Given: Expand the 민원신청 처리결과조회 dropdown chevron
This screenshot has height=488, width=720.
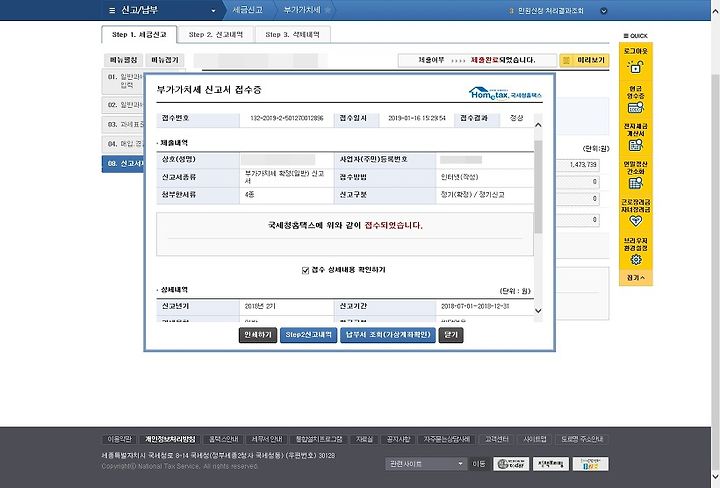Looking at the screenshot, I should click(604, 11).
